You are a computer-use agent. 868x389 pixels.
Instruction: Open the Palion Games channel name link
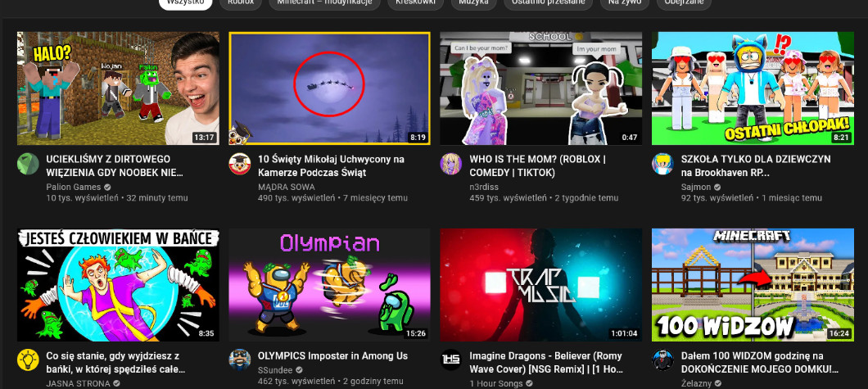coord(74,187)
